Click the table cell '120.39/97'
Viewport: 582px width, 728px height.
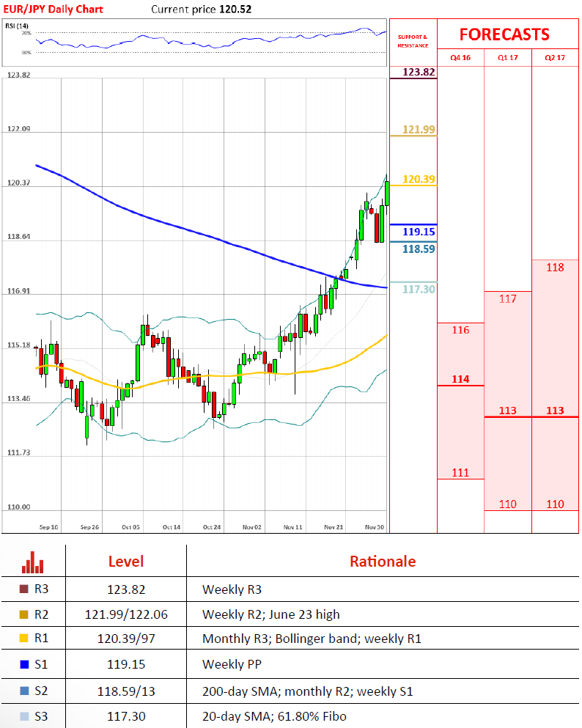coord(126,639)
